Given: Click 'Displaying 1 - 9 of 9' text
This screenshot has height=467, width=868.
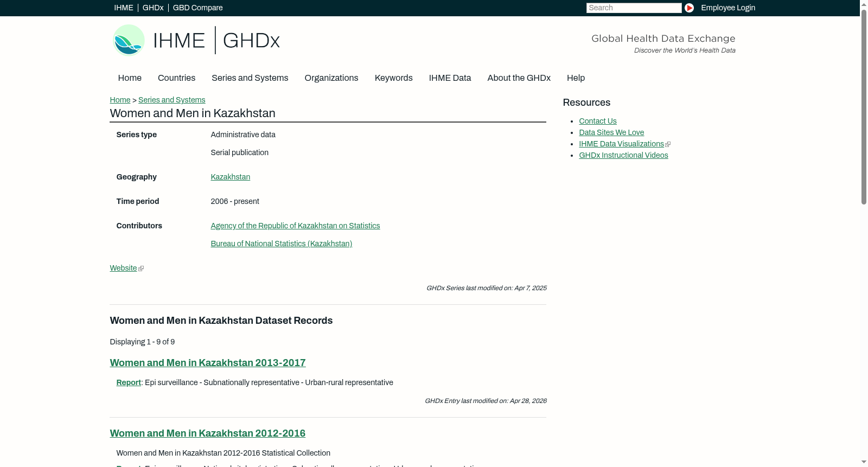Looking at the screenshot, I should (142, 342).
